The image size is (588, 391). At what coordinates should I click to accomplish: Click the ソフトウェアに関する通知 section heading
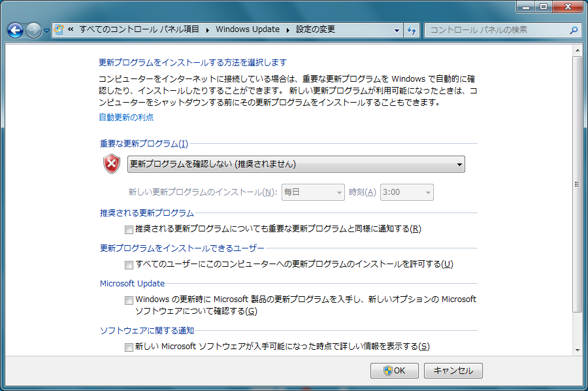(147, 331)
